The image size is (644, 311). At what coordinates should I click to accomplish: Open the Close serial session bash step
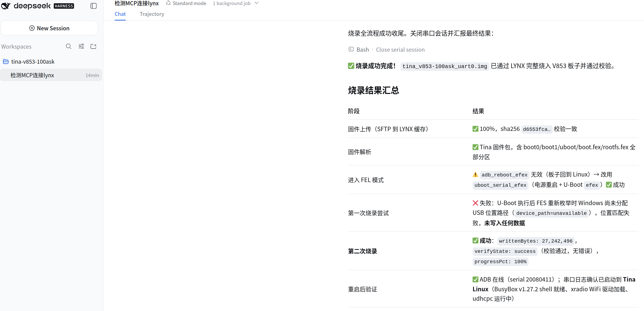click(400, 49)
